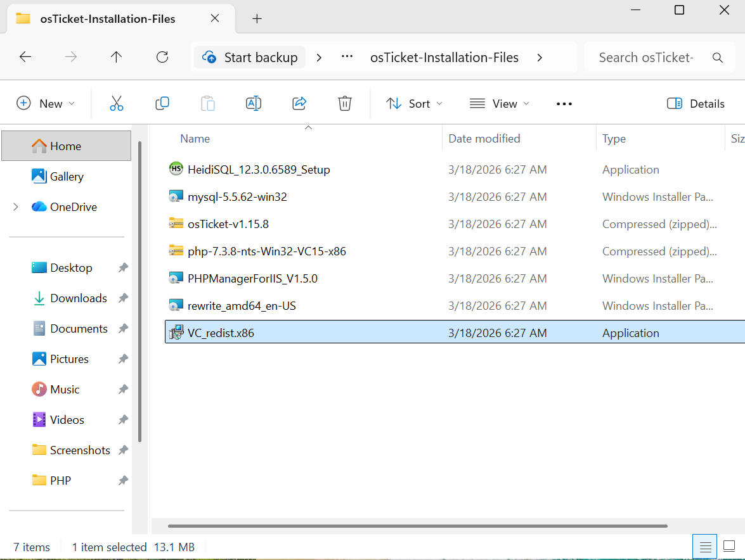Go forward with the right arrow
Viewport: 745px width, 560px height.
pyautogui.click(x=71, y=58)
